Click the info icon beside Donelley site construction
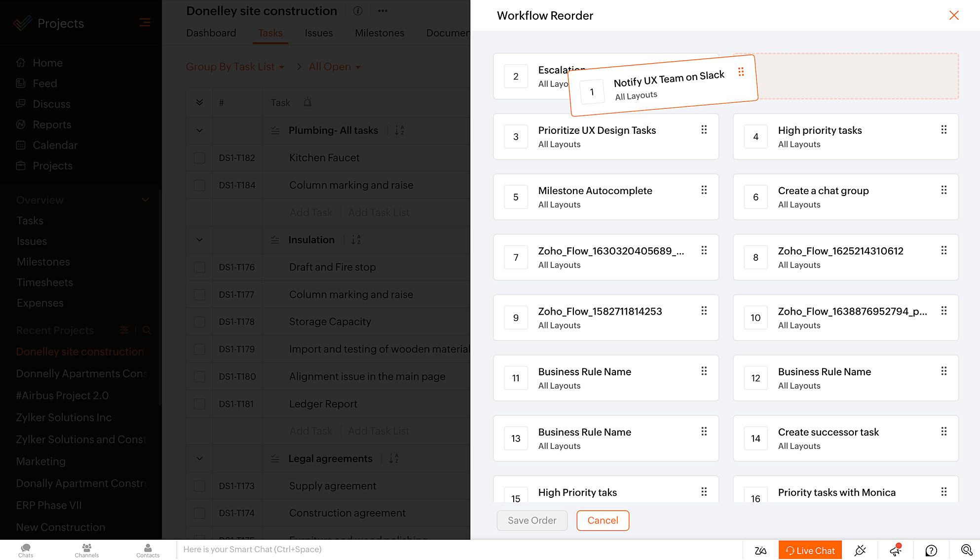This screenshot has width=980, height=560. pyautogui.click(x=357, y=11)
